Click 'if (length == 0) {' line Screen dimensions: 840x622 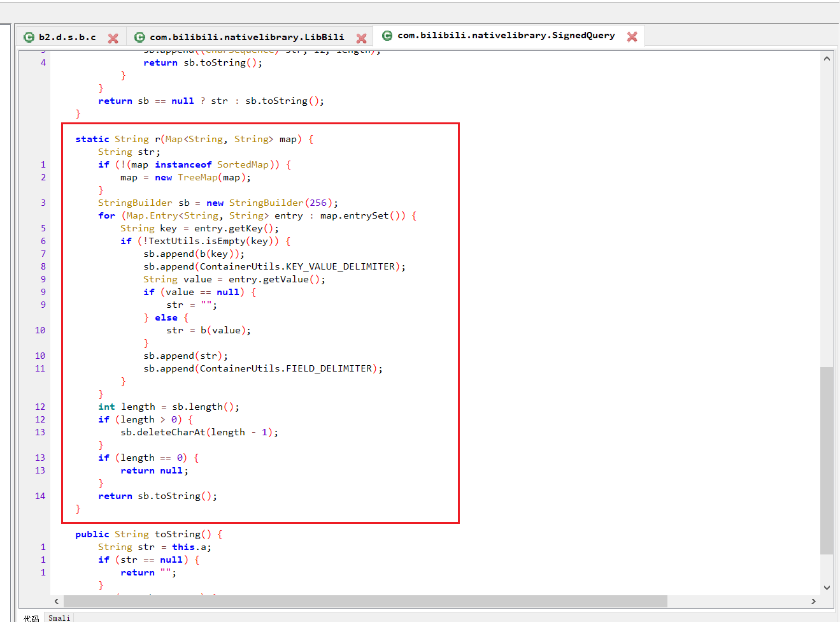[148, 458]
